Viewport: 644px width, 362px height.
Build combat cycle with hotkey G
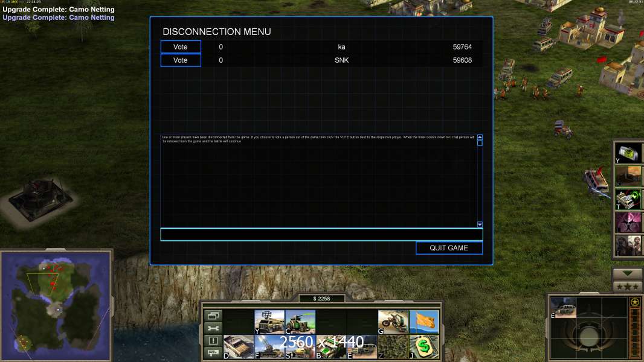(x=393, y=322)
